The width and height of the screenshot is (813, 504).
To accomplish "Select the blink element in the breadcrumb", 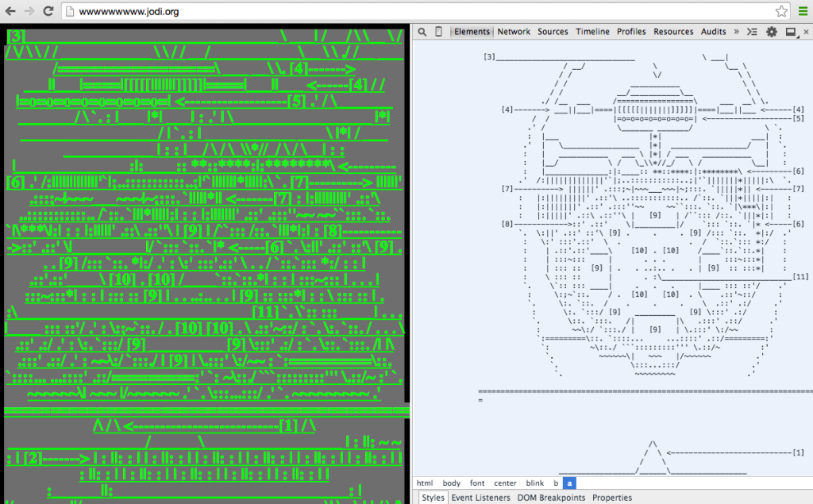I will 534,483.
